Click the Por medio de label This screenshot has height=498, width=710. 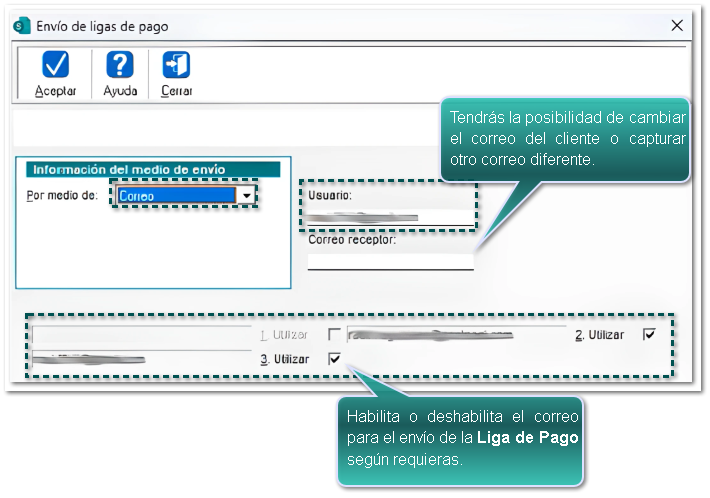pyautogui.click(x=62, y=196)
